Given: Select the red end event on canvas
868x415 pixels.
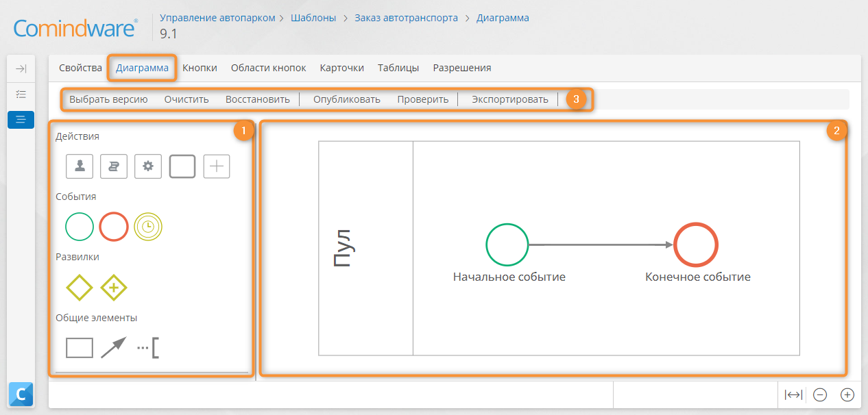Looking at the screenshot, I should 696,244.
